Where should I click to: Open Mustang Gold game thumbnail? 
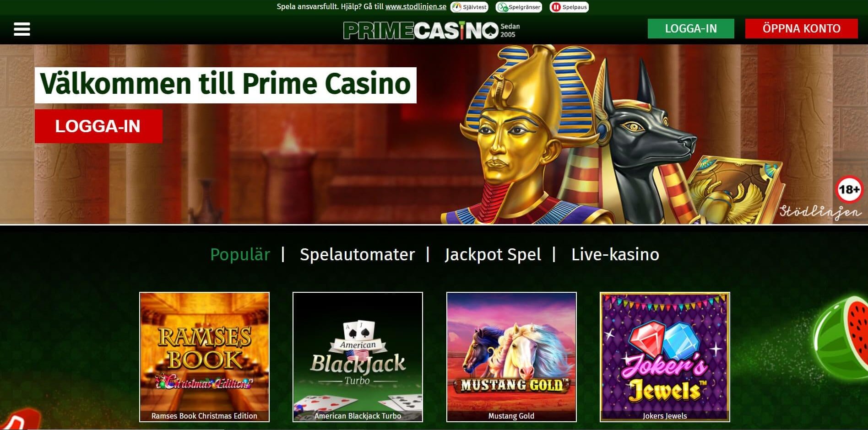point(511,357)
